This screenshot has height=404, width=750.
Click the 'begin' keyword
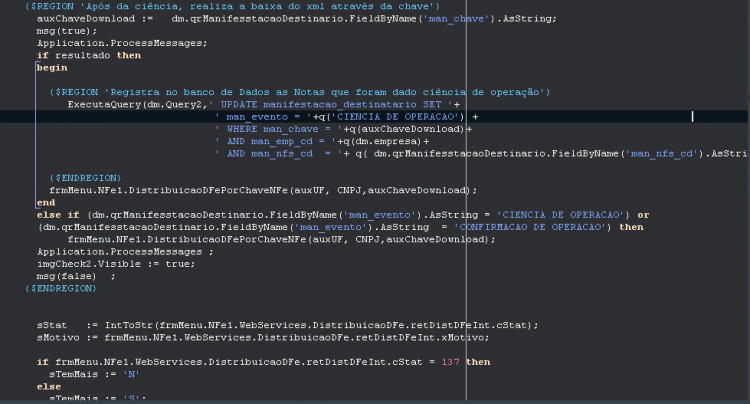52,68
